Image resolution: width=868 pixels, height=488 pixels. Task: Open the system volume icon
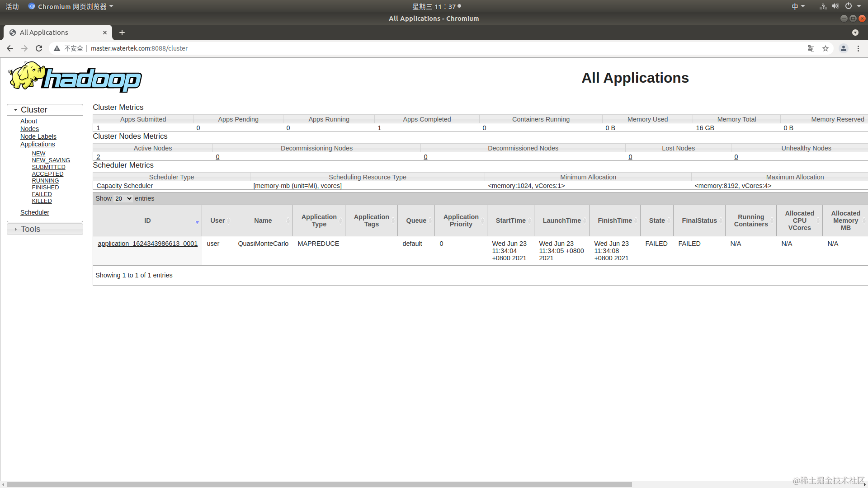(835, 6)
